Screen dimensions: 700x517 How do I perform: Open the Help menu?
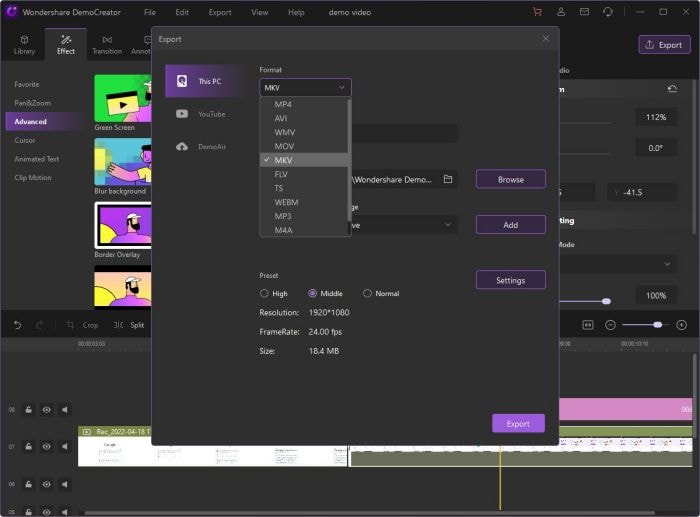296,12
